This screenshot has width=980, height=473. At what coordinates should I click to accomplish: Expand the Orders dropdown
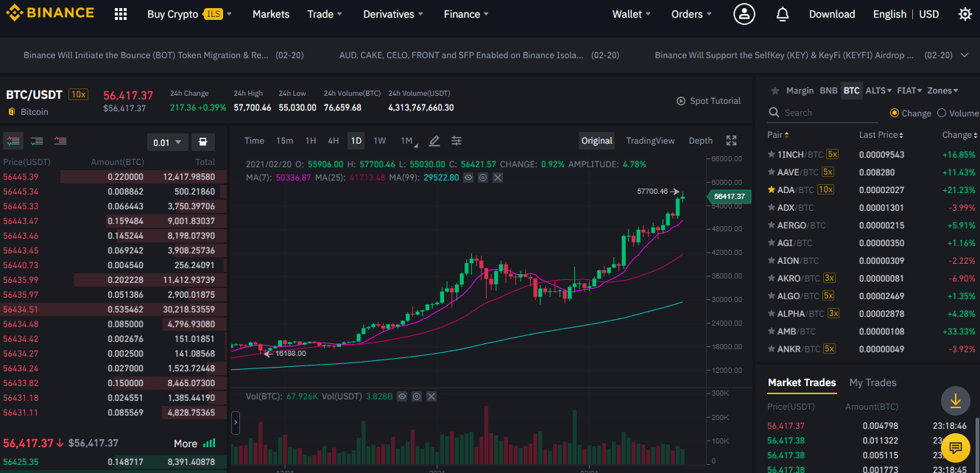click(x=691, y=14)
